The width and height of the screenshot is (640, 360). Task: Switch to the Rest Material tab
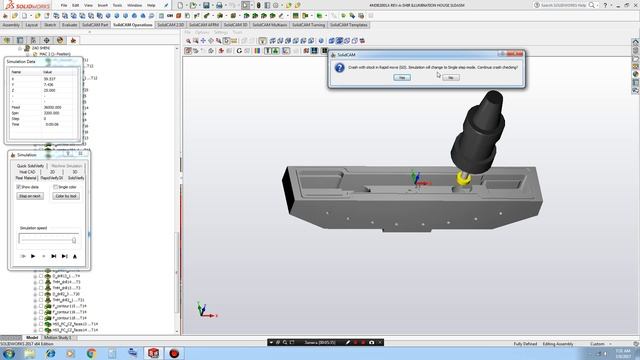pos(26,178)
